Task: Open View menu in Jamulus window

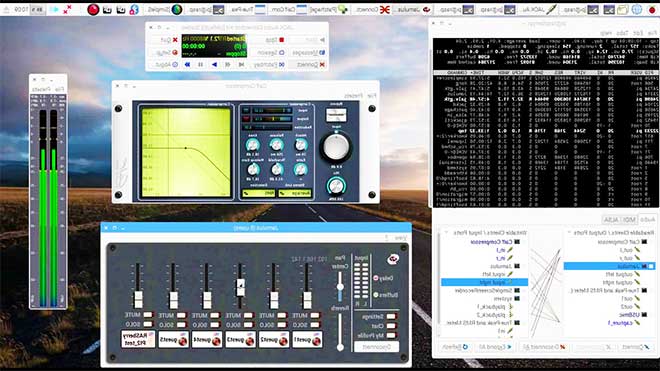Action: coord(400,238)
